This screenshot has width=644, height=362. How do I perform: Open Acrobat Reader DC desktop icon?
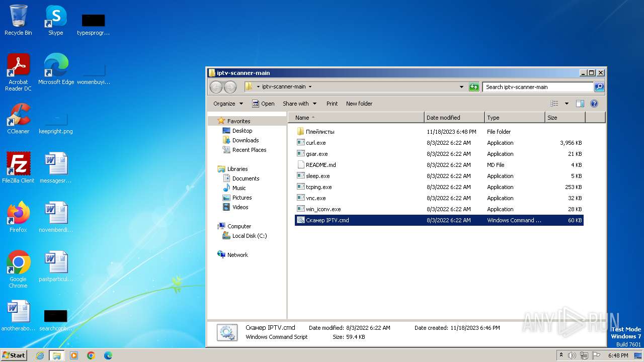click(18, 72)
